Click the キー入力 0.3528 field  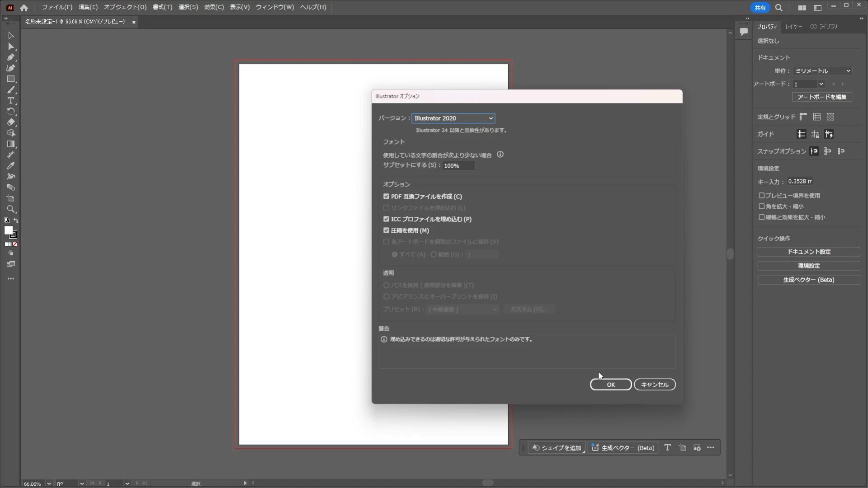[x=800, y=181]
